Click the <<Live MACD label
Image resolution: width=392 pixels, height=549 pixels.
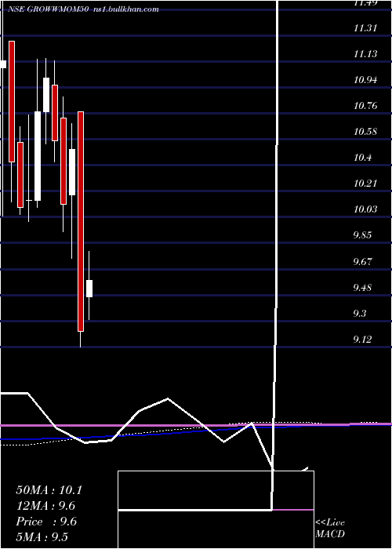click(x=330, y=529)
